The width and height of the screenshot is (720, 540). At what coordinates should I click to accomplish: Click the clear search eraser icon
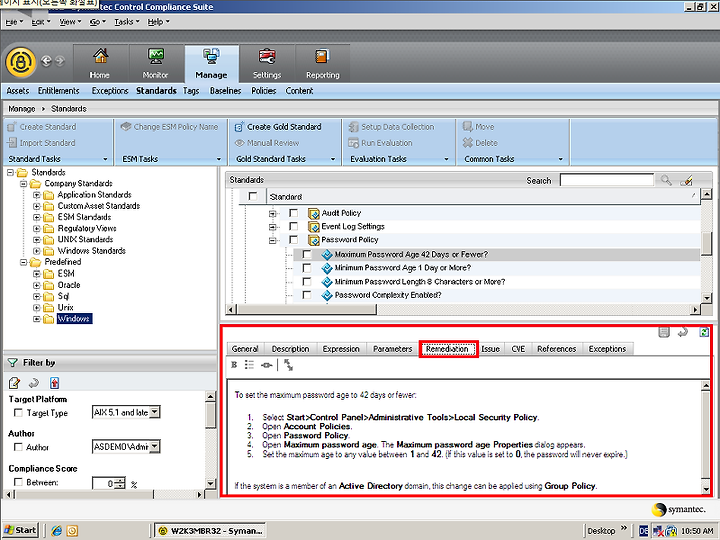pos(686,180)
